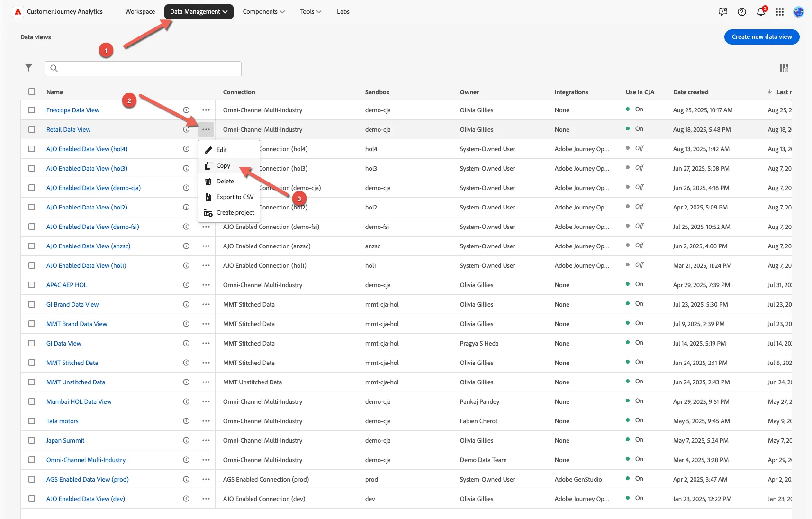Check the Retail Data View row checkbox
812x519 pixels.
click(x=32, y=129)
